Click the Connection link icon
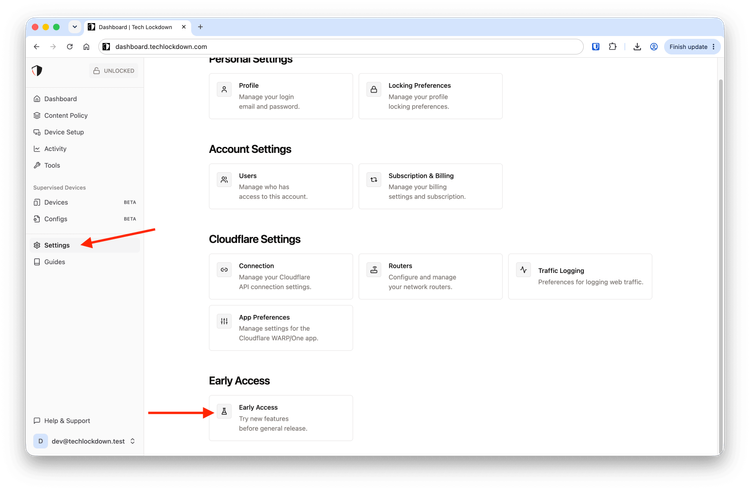This screenshot has height=490, width=750. click(x=224, y=270)
